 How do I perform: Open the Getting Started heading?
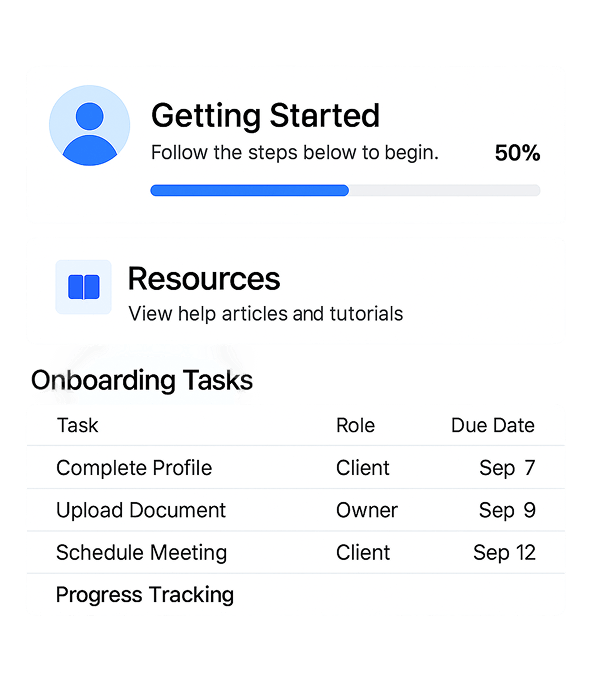point(265,116)
